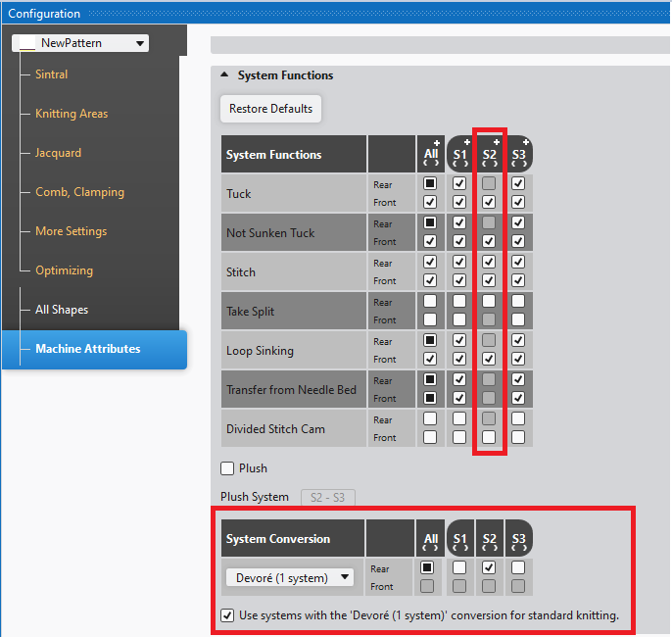Uncheck Tuck Front checkbox for S1
The image size is (672, 637).
459,202
